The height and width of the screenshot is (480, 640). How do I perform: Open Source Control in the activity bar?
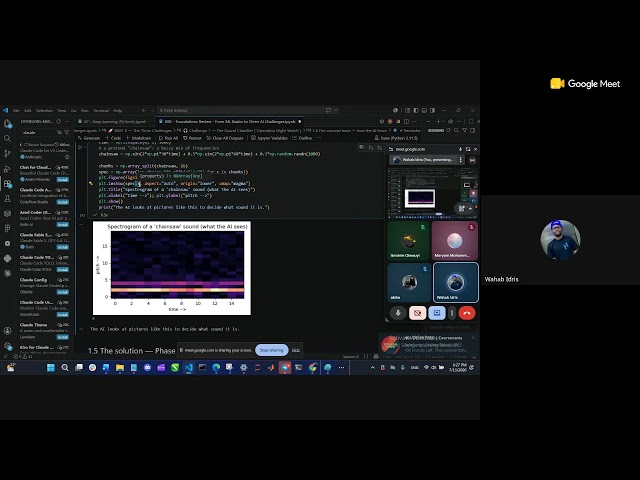[x=7, y=153]
